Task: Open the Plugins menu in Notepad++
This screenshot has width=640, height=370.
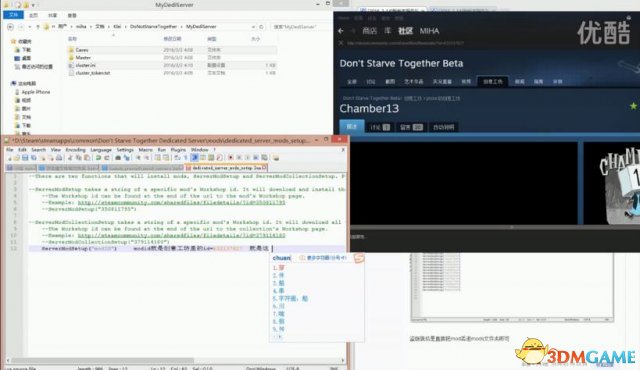Action: (178, 150)
